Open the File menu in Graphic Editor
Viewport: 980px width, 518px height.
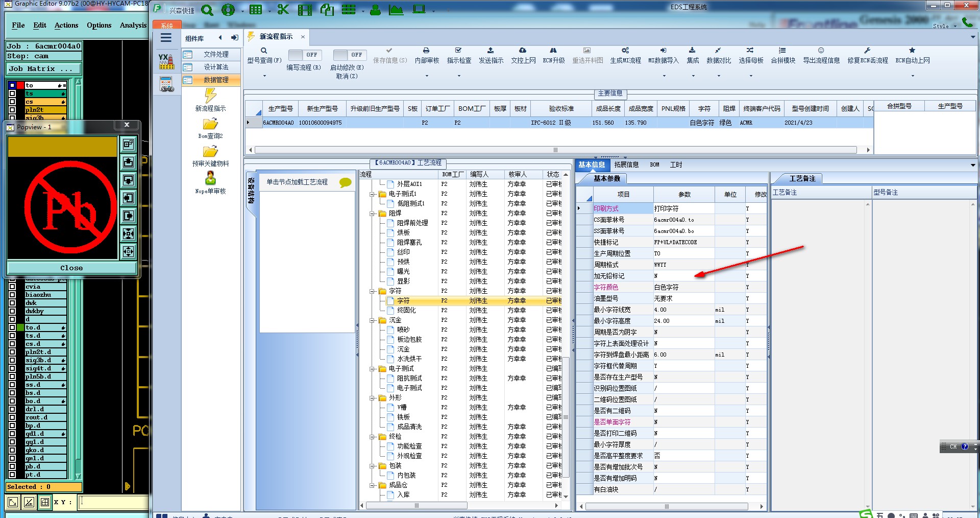pos(18,25)
